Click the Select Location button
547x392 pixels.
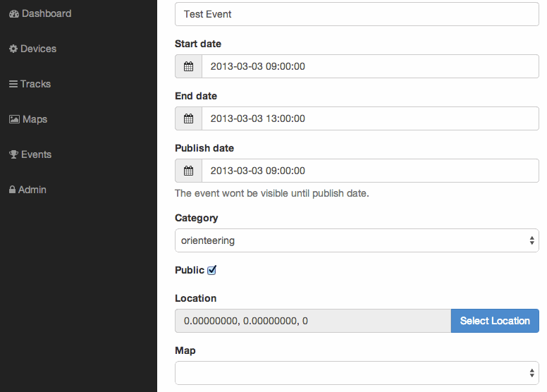tap(495, 321)
